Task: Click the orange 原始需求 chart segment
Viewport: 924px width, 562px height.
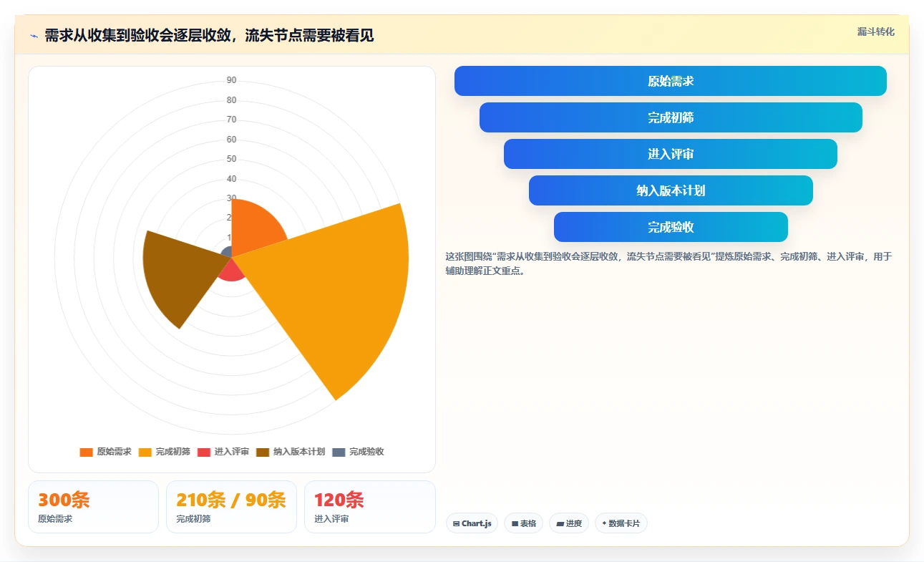Action: 254,226
